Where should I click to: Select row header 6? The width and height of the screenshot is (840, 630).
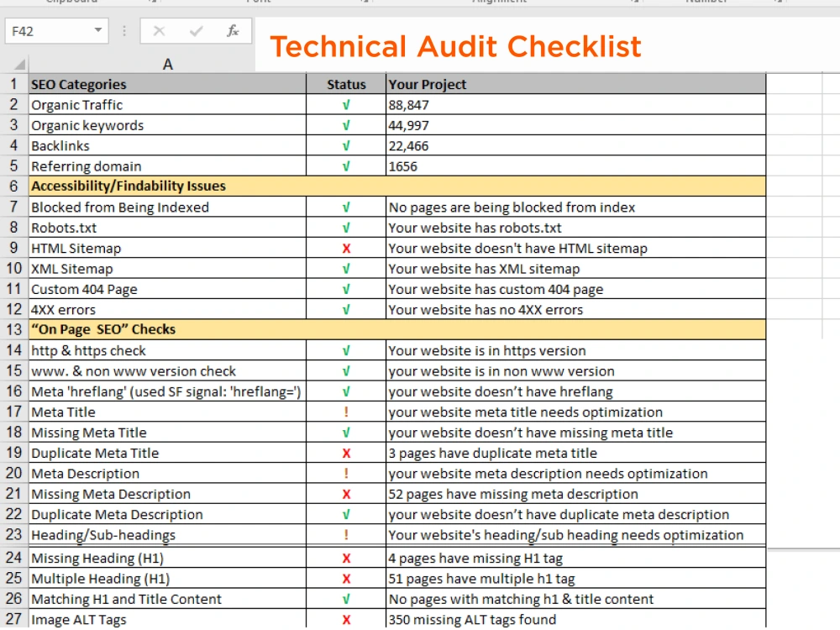point(14,186)
